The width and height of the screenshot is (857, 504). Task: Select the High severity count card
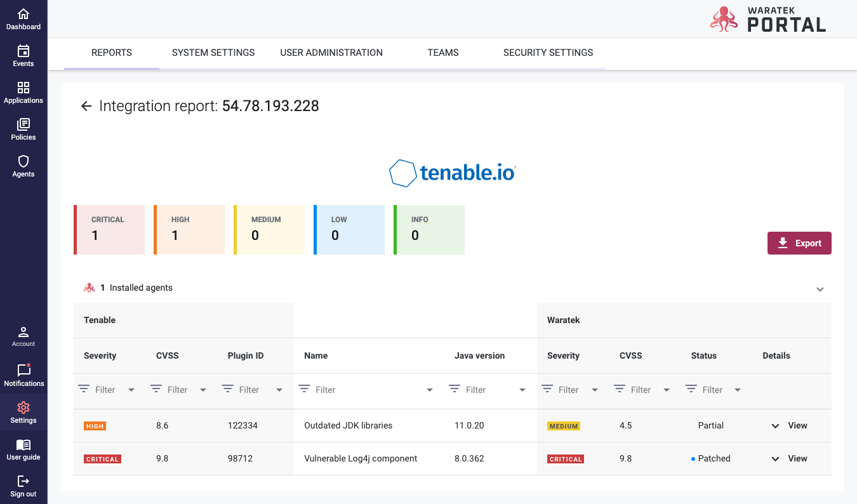coord(189,230)
